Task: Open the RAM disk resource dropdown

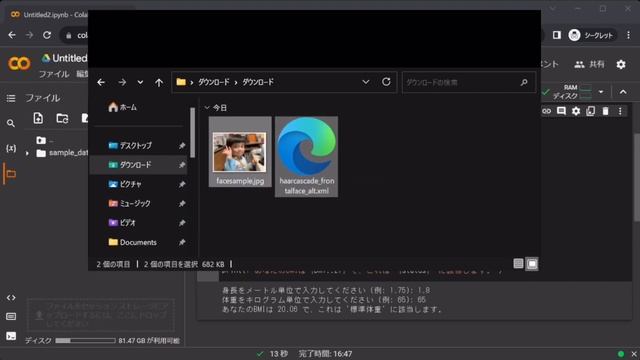Action: (601, 92)
